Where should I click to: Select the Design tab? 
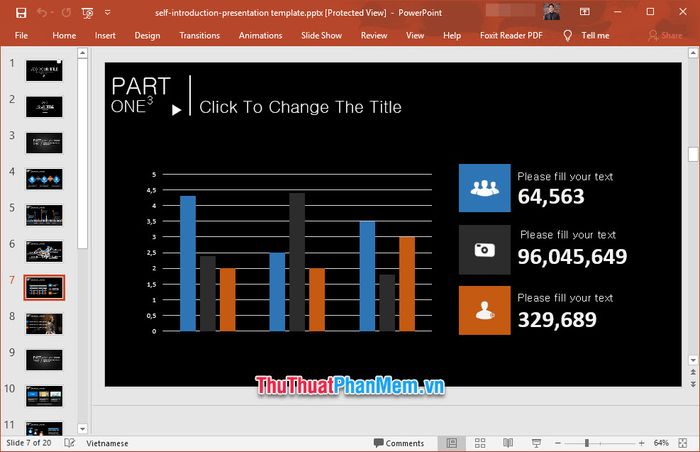pyautogui.click(x=147, y=35)
